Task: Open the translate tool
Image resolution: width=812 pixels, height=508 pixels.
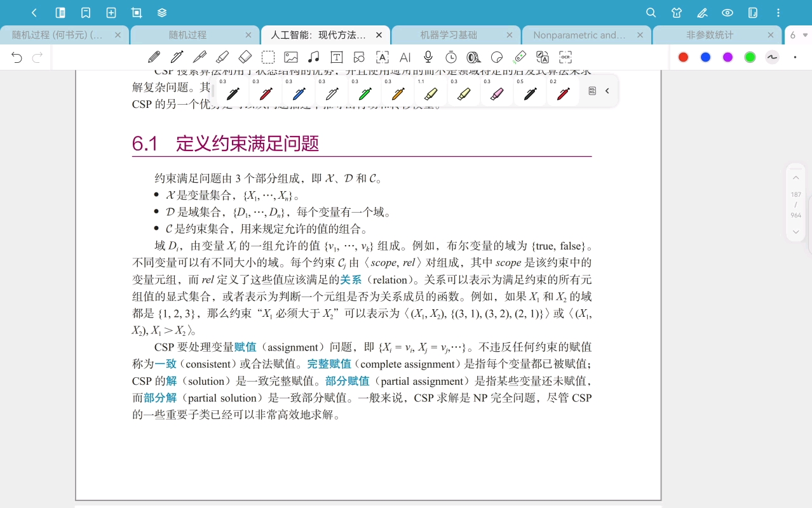Action: tap(543, 57)
